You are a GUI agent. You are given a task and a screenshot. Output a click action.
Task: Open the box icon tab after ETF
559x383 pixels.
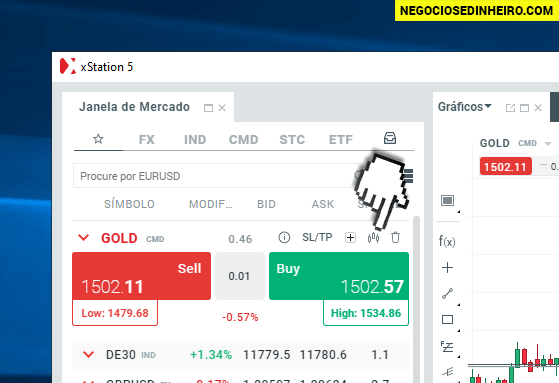(x=390, y=138)
